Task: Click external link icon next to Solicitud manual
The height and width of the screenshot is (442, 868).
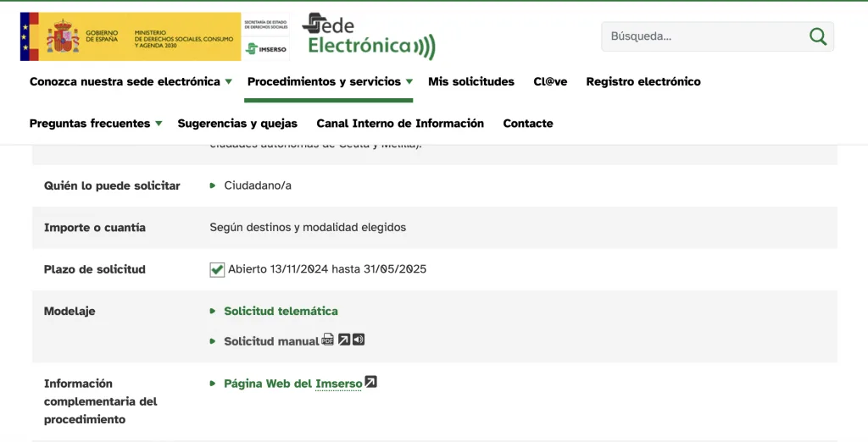Action: (344, 339)
